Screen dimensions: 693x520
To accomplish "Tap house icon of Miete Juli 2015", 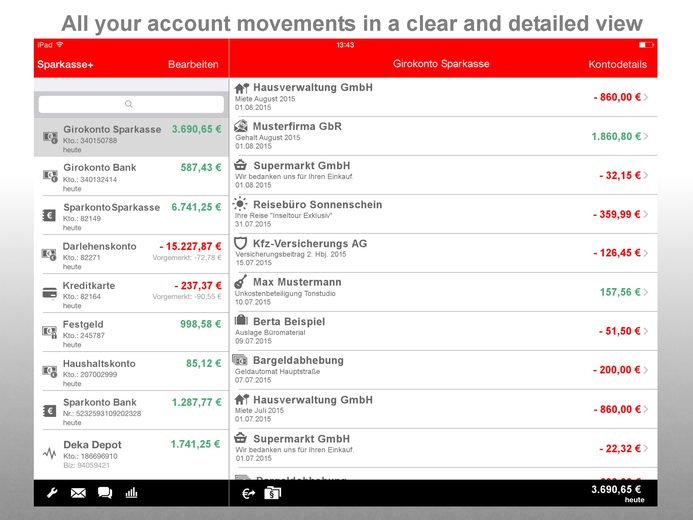I will point(242,400).
